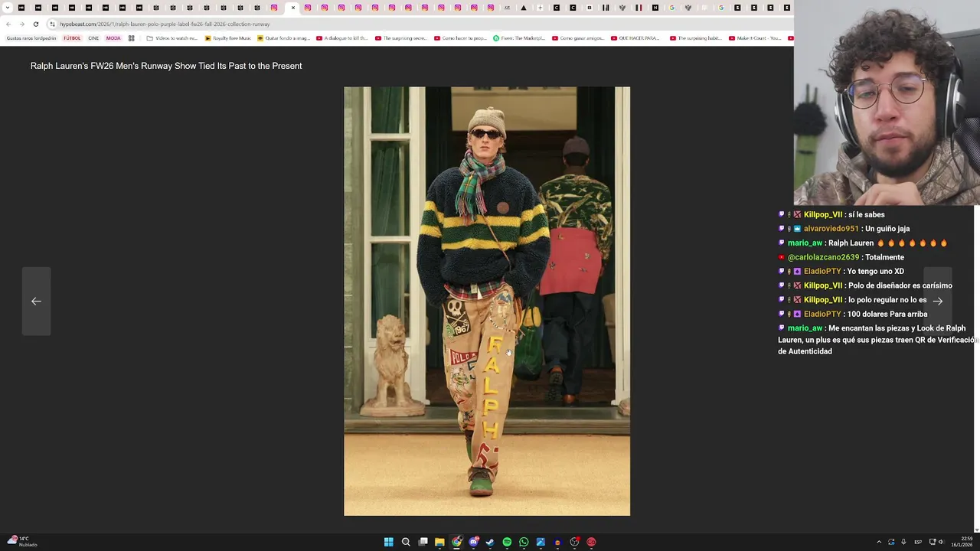Viewport: 980px width, 551px height.
Task: Open Windows taskbar Search
Action: (406, 542)
